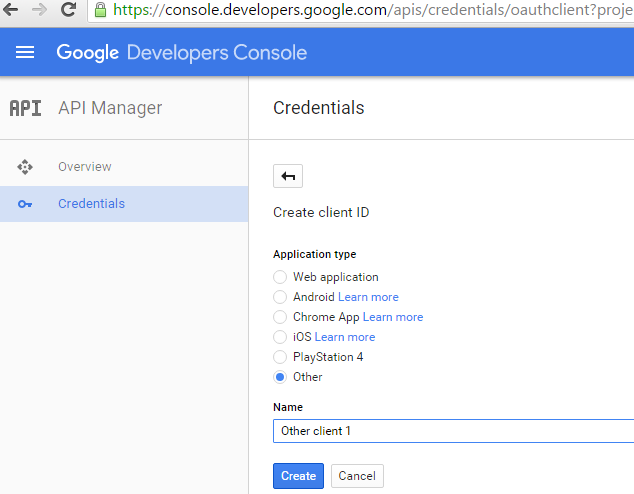Select the iOS radio button
The height and width of the screenshot is (494, 634).
(x=280, y=337)
